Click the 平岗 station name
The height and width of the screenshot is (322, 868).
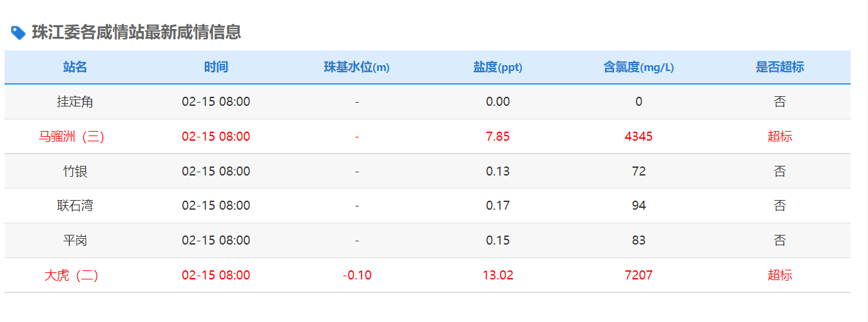pos(75,241)
